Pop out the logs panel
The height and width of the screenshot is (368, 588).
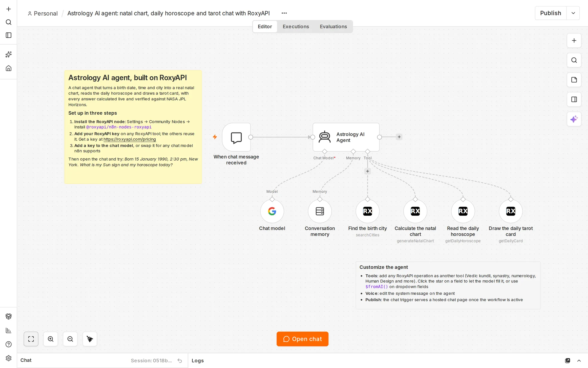click(x=567, y=361)
